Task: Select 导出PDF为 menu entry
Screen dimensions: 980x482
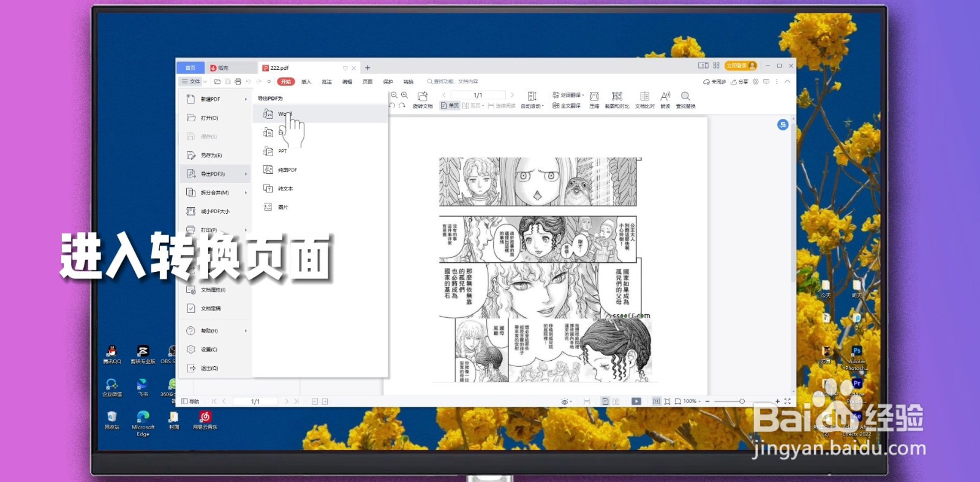Action: coord(216,174)
